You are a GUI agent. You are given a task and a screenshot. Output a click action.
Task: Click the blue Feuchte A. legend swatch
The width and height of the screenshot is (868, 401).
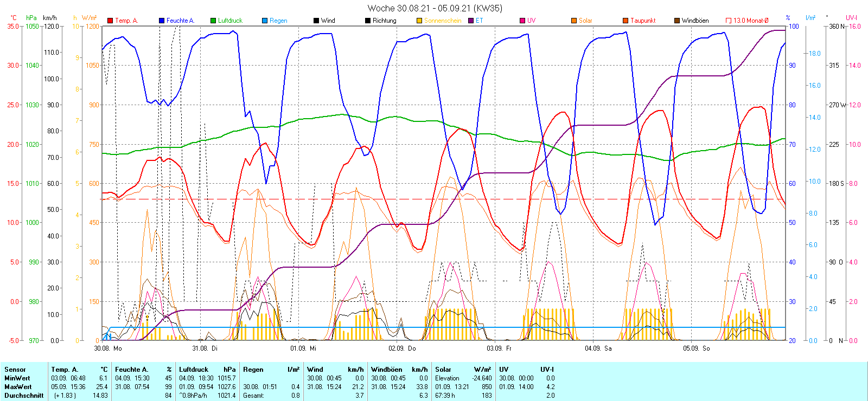pos(162,21)
